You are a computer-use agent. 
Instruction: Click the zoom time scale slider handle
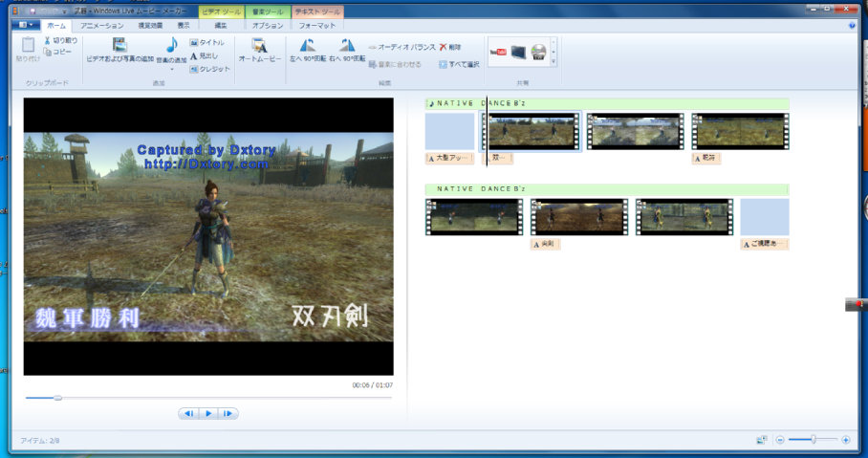pyautogui.click(x=814, y=440)
